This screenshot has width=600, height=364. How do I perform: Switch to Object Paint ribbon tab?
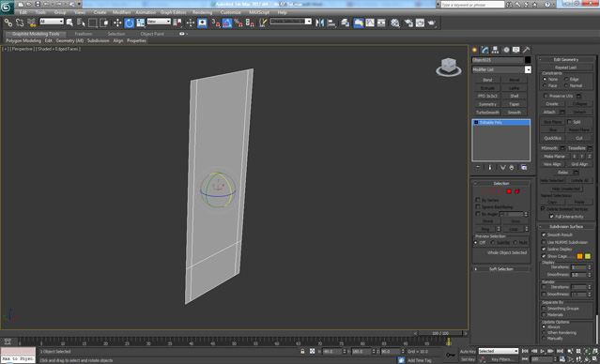coord(152,34)
